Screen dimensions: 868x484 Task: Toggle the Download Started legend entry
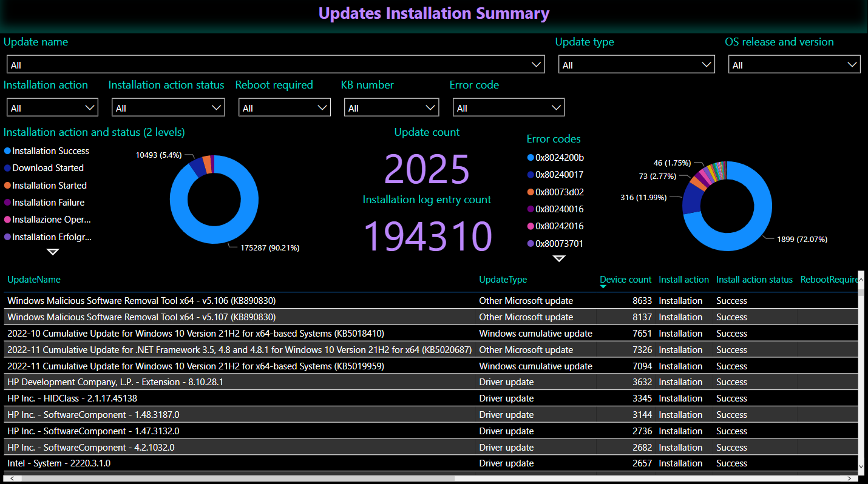(47, 168)
